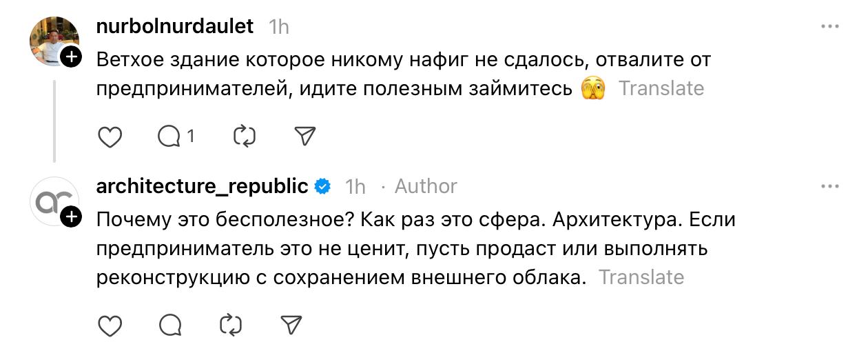Viewport: 868px width, 342px height.
Task: Translate nurbolnurdaulet's comment
Action: tap(661, 89)
